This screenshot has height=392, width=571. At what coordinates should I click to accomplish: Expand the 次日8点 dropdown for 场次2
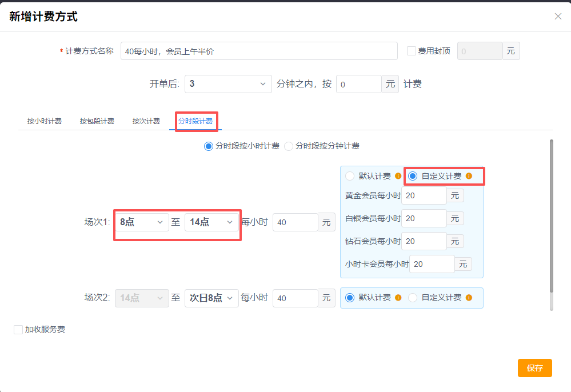[x=211, y=298]
